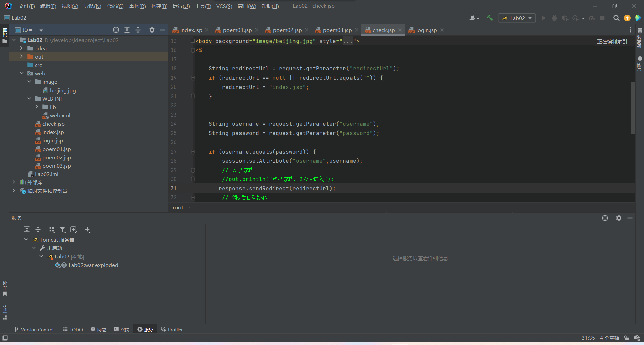Collapse the WEB-INF folder
Image resolution: width=644 pixels, height=345 pixels.
(29, 99)
